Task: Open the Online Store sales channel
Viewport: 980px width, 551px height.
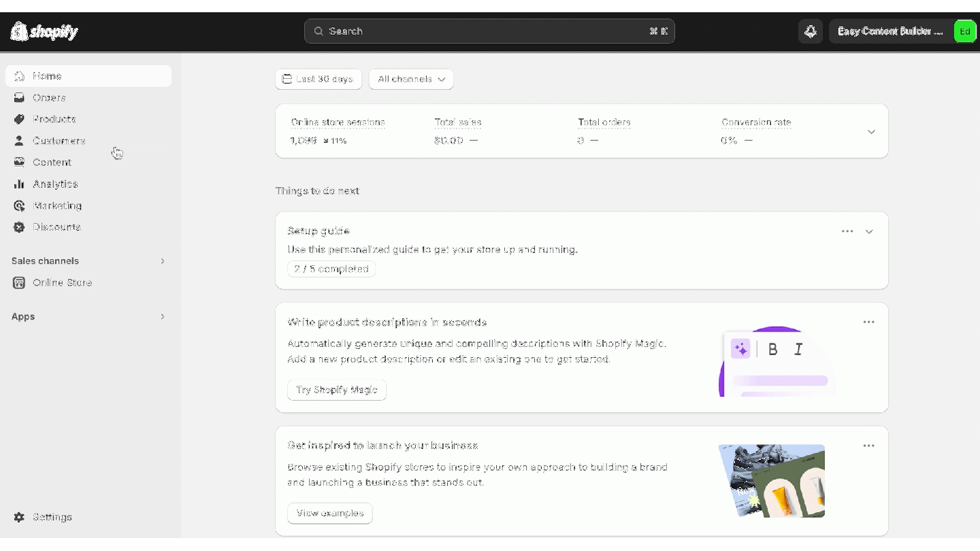Action: point(61,283)
